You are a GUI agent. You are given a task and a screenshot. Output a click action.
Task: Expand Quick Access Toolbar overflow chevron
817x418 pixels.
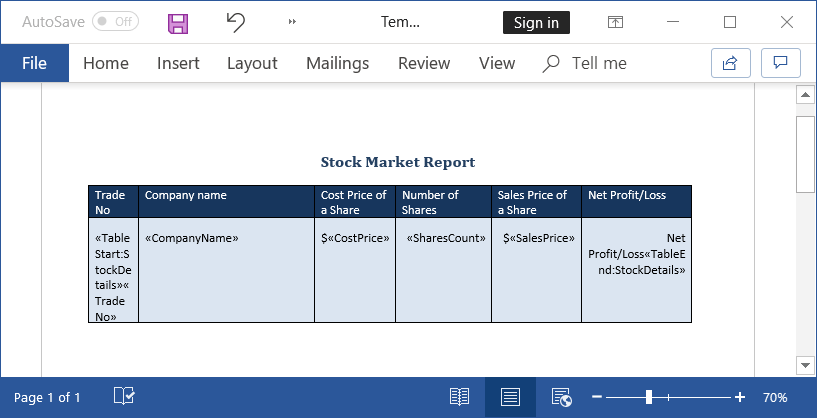click(292, 22)
